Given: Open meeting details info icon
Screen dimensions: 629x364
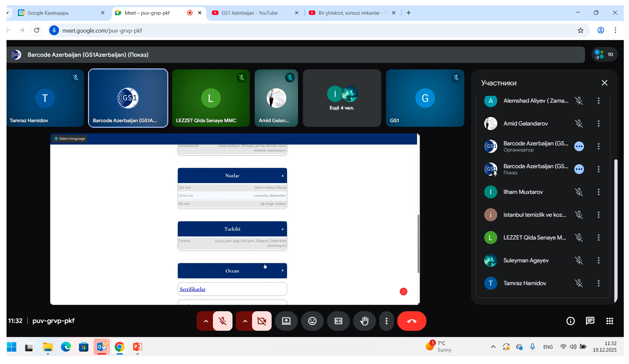Looking at the screenshot, I should (570, 321).
